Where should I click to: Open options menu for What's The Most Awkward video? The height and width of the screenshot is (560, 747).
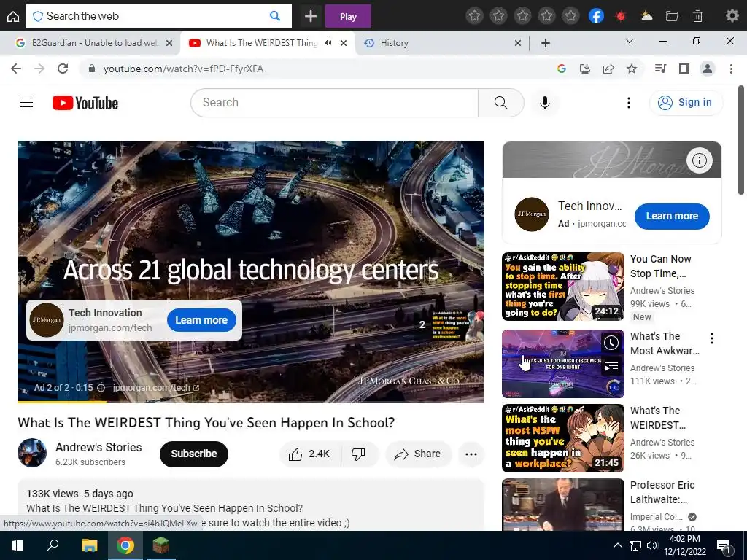(712, 338)
